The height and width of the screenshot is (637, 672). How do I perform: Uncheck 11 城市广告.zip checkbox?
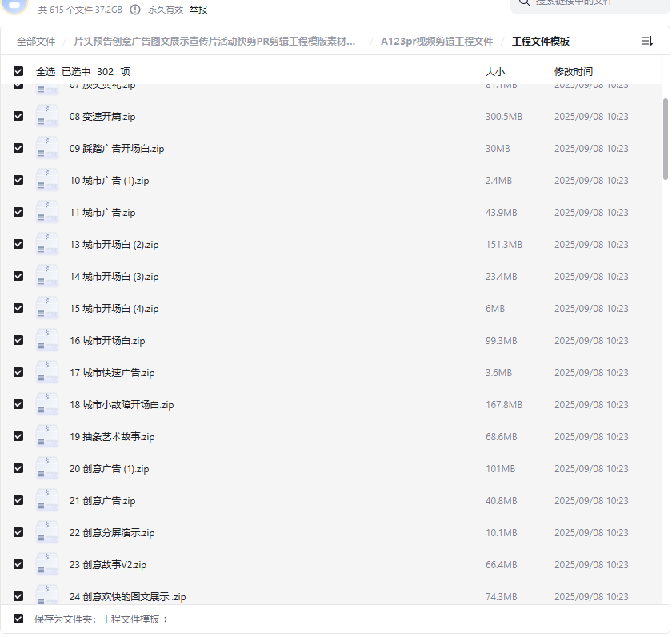[18, 212]
